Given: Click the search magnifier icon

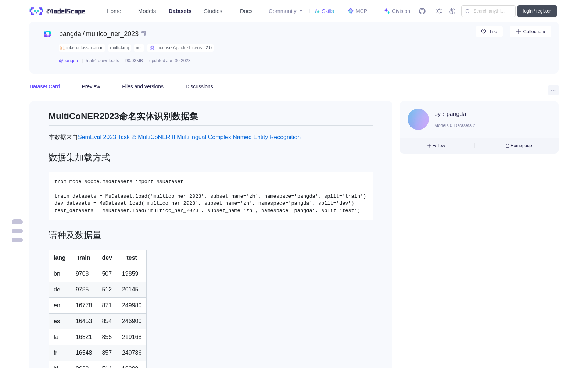Looking at the screenshot, I should 467,11.
